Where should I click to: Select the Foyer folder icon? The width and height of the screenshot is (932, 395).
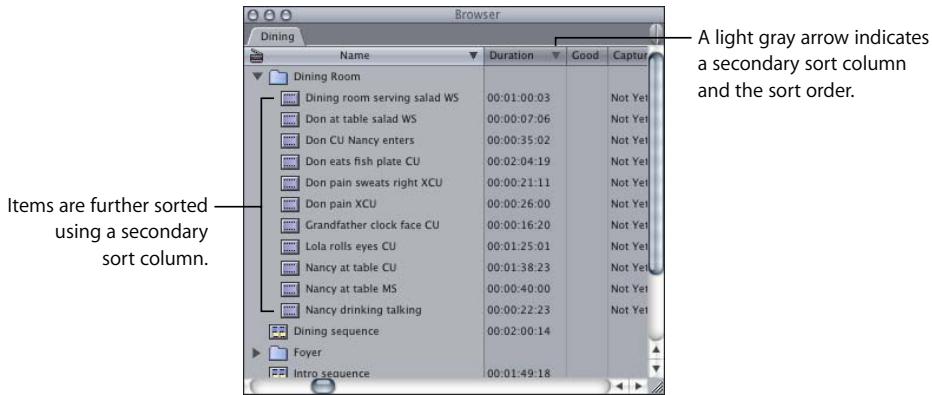click(279, 353)
